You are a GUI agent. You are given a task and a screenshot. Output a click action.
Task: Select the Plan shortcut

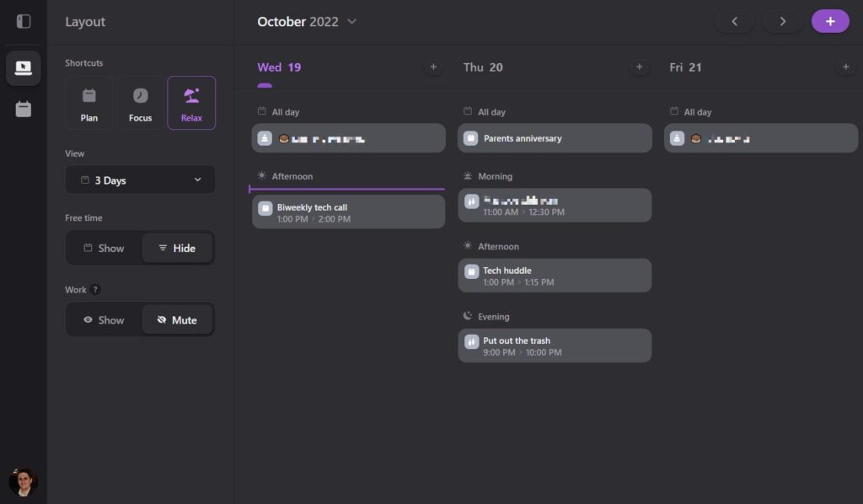pos(89,104)
